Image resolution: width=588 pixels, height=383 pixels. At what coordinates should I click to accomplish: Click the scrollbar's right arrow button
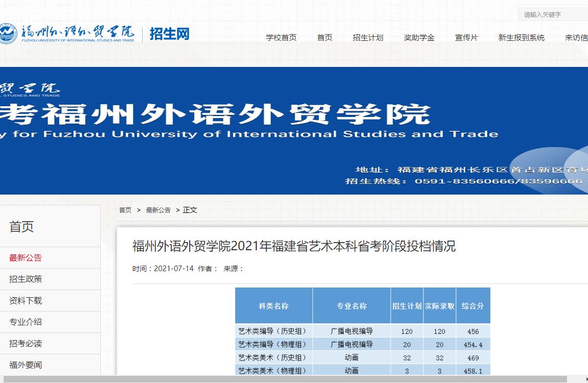pos(586,379)
